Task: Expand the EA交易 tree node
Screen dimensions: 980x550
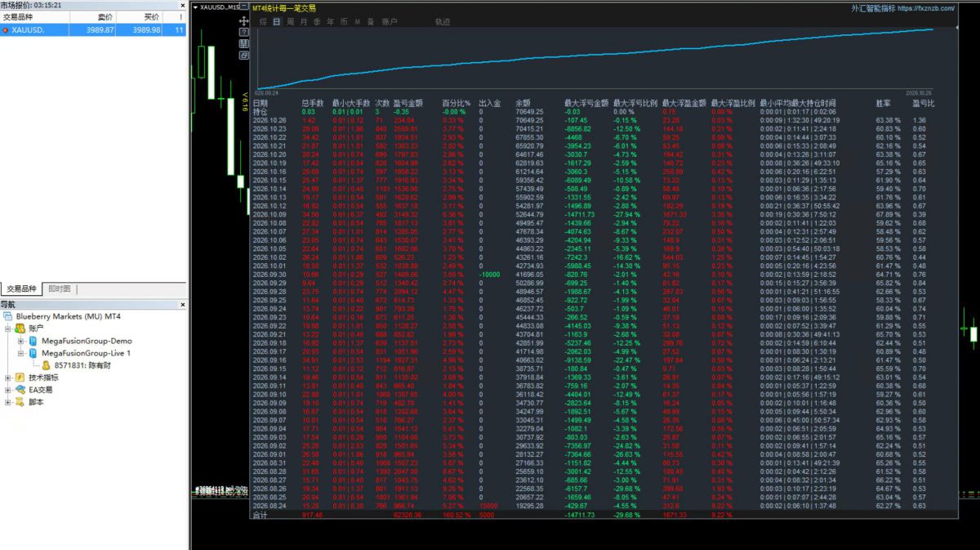Action: pos(8,390)
